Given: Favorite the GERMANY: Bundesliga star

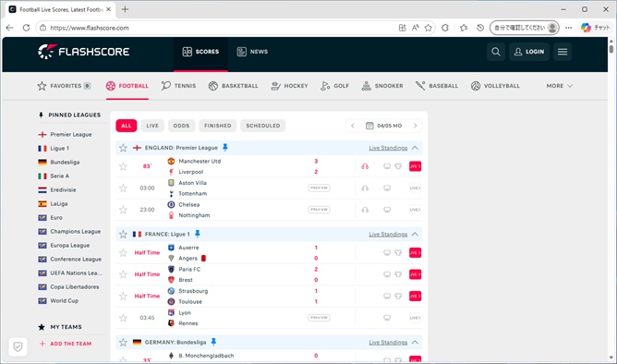Looking at the screenshot, I should (x=123, y=342).
